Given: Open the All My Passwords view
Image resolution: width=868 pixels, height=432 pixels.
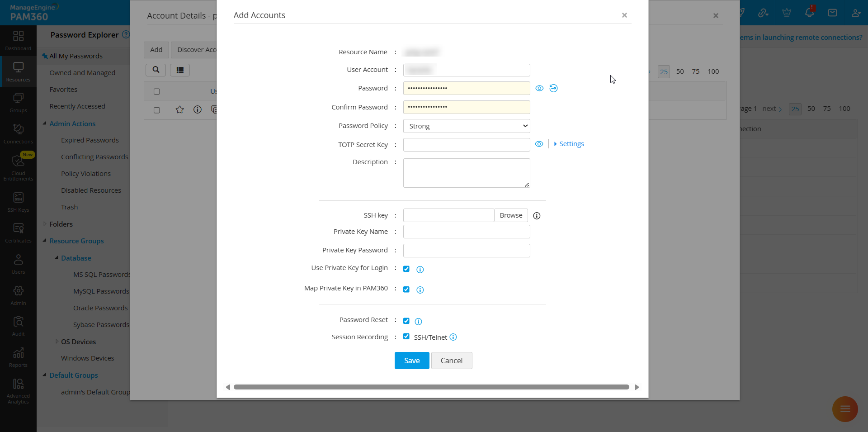Looking at the screenshot, I should point(75,56).
